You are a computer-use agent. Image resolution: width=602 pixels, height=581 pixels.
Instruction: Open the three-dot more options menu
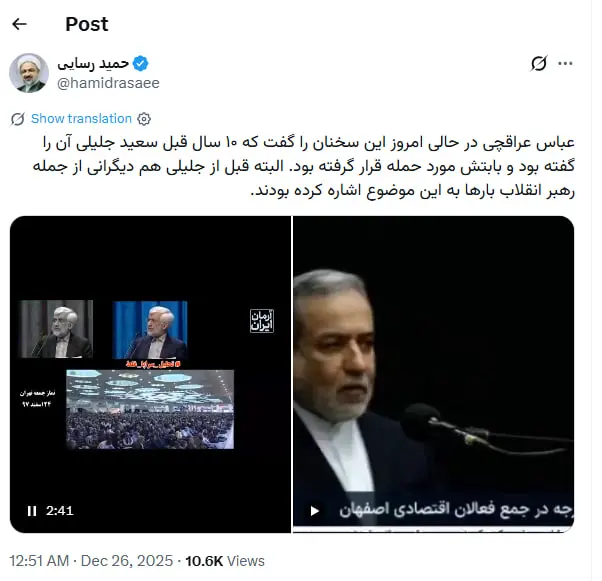point(565,63)
